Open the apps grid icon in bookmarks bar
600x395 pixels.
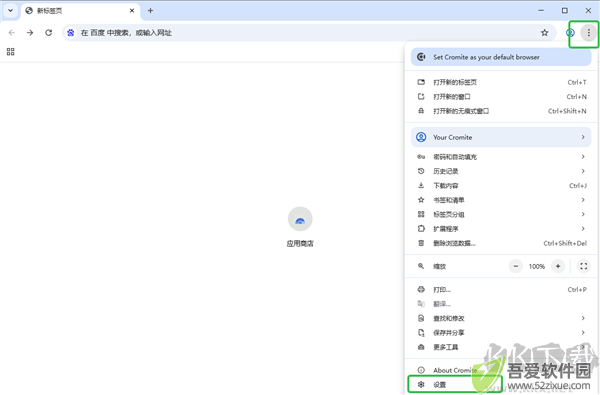tap(10, 52)
